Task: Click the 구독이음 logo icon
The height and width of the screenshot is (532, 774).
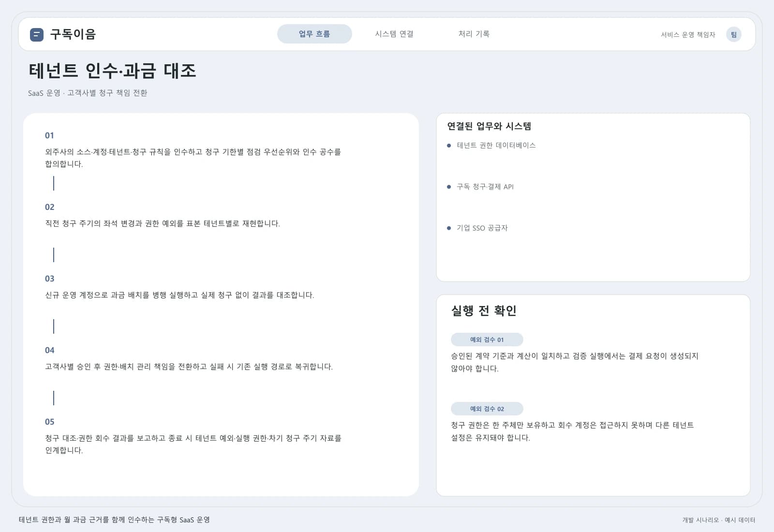Action: click(37, 34)
